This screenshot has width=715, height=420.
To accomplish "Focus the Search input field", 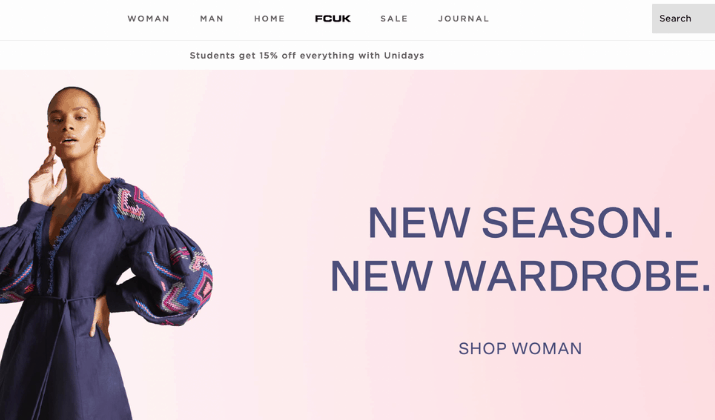I will coord(683,19).
